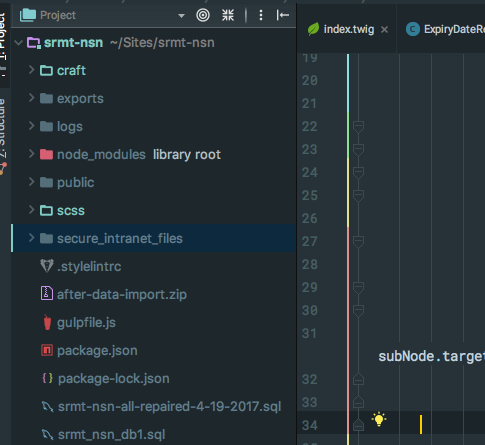Close the index.twig tab
The width and height of the screenshot is (485, 445).
384,30
